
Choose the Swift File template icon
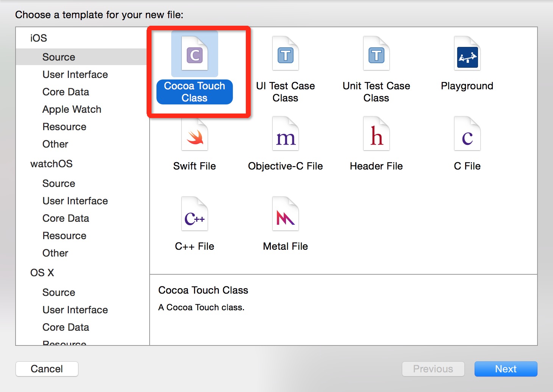click(x=195, y=134)
